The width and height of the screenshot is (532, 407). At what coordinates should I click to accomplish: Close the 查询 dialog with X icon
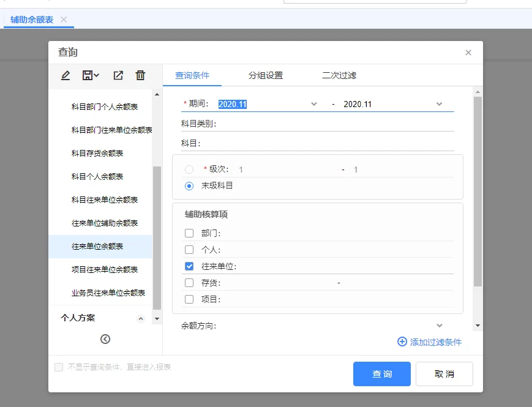[468, 53]
